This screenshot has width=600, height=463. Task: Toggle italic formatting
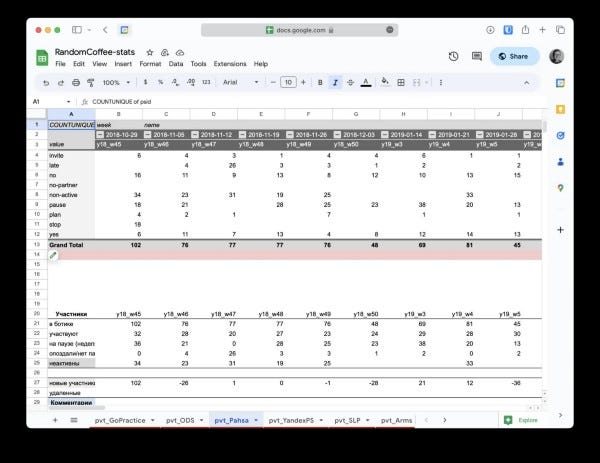(x=335, y=82)
